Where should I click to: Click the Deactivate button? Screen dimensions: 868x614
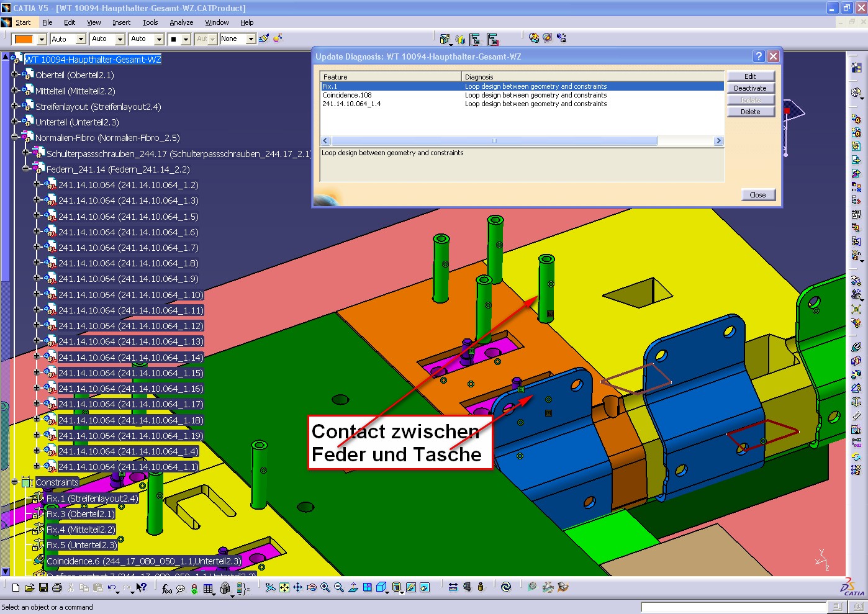coord(750,88)
